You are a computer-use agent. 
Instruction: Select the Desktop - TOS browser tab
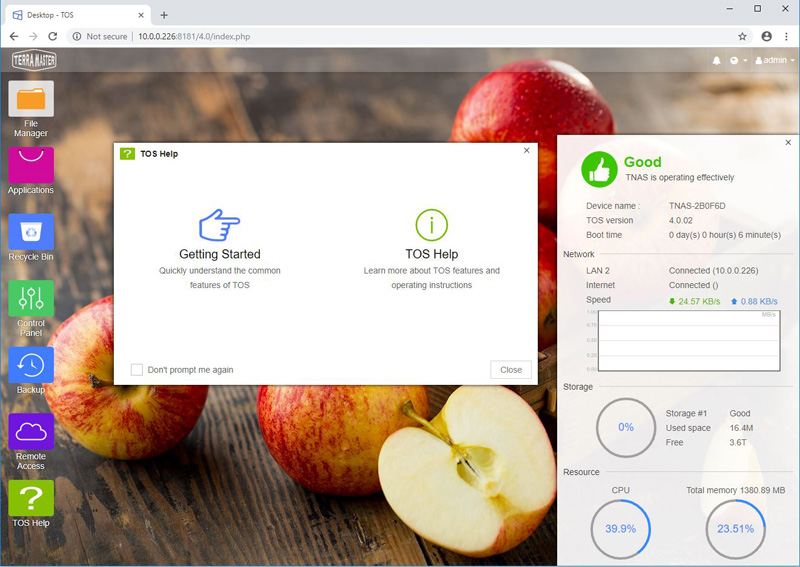tap(78, 15)
